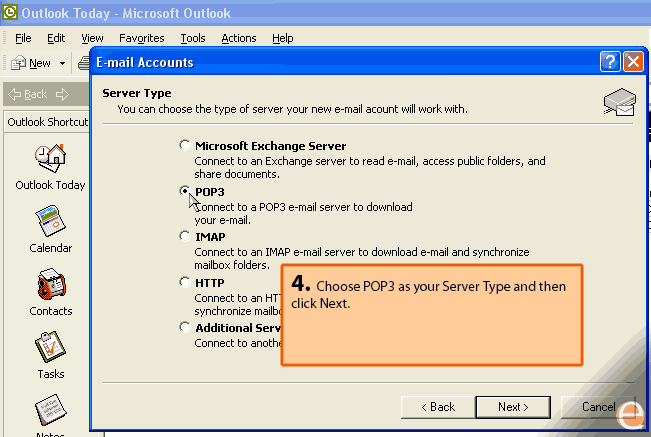
Task: Select the IMAP radio button
Action: (184, 236)
